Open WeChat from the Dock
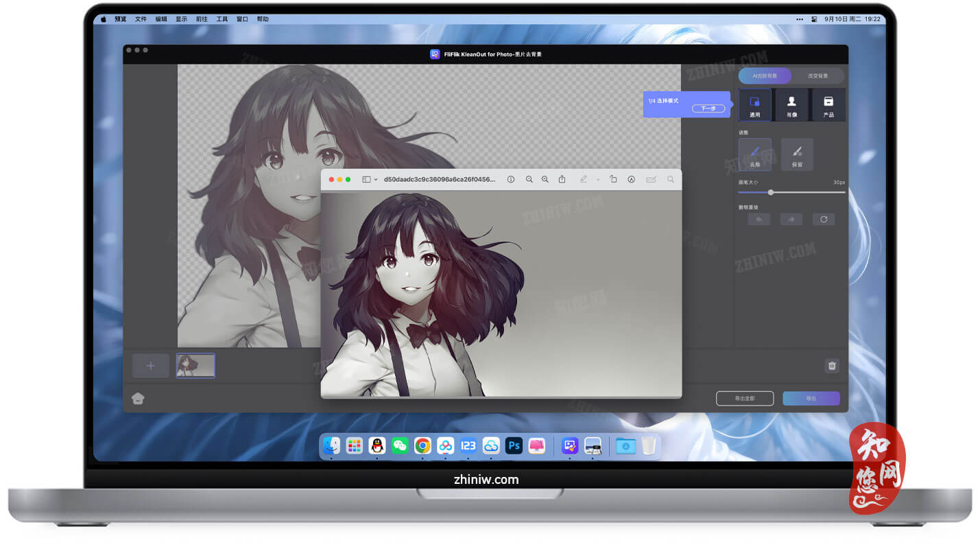Image resolution: width=980 pixels, height=547 pixels. [x=400, y=445]
